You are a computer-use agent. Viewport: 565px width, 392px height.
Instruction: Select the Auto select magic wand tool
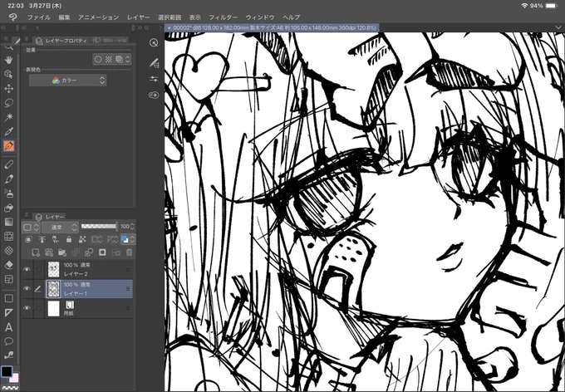[x=8, y=117]
